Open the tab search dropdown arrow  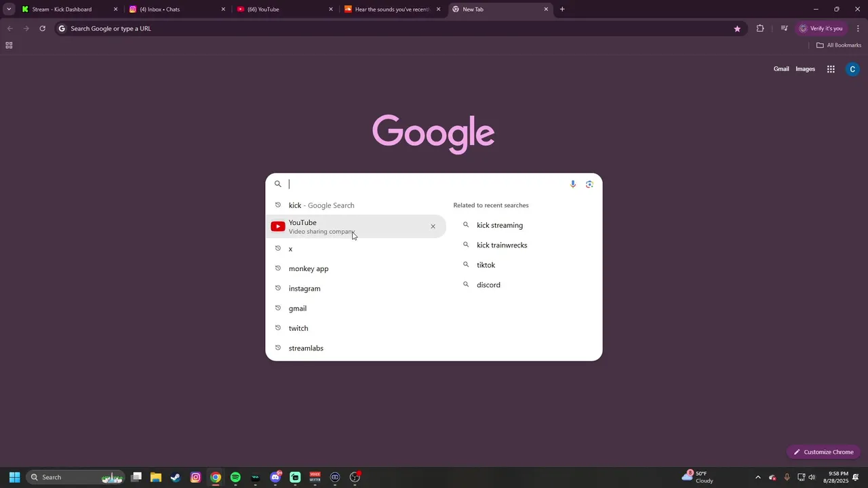tap(9, 9)
